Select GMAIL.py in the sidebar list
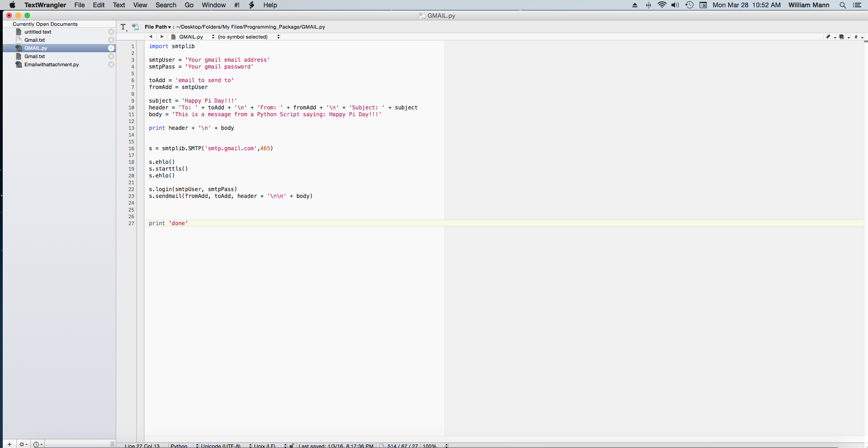The image size is (868, 448). coord(59,48)
